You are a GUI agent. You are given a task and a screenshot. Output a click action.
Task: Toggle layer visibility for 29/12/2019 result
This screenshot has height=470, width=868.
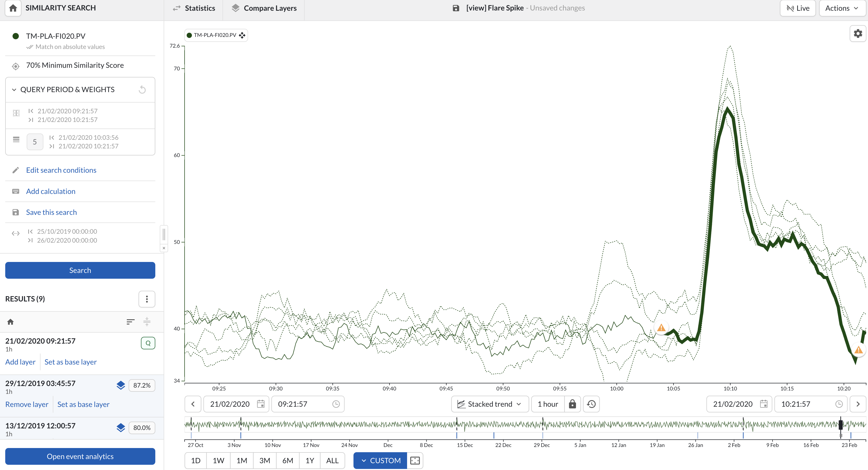pos(121,385)
